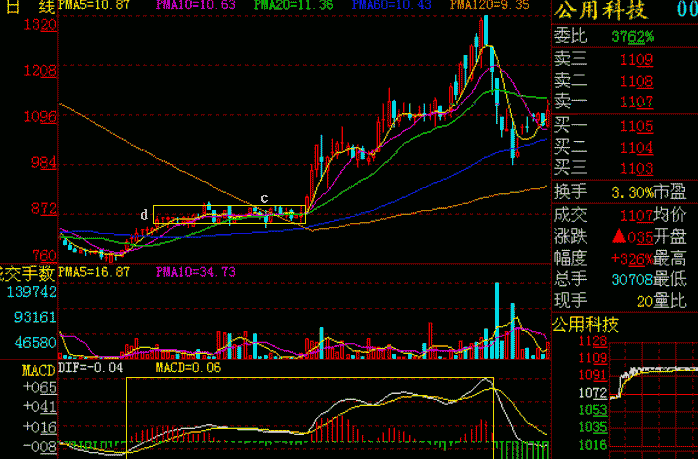Click the 872 price axis label

pyautogui.click(x=44, y=208)
